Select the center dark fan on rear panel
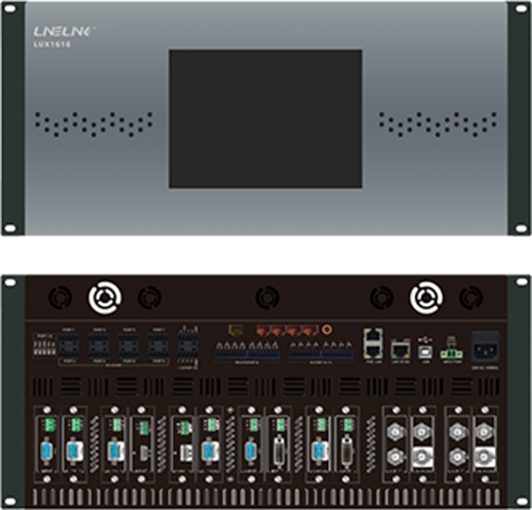 coord(267,298)
